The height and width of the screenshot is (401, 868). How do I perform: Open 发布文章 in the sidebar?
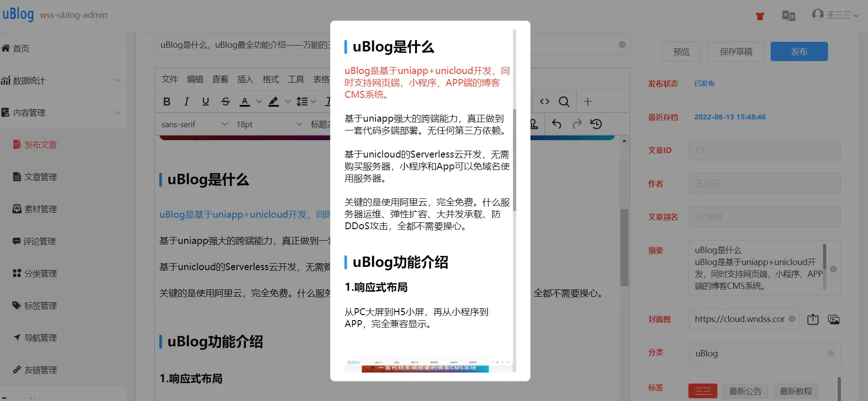(x=63, y=145)
